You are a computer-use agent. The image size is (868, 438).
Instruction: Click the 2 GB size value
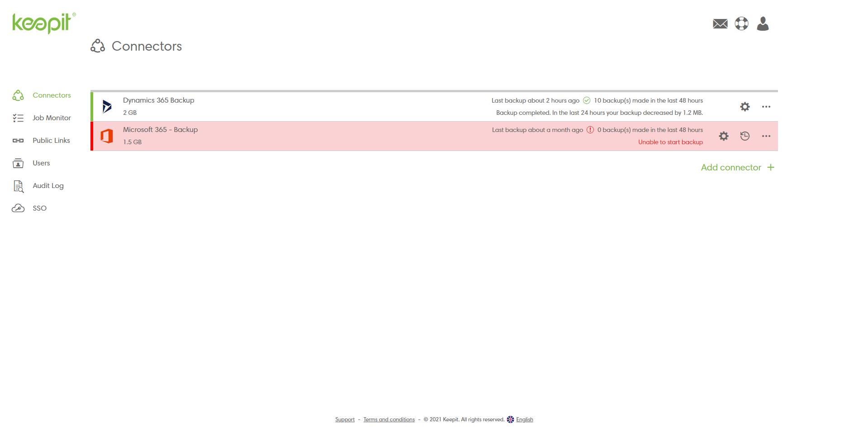130,113
